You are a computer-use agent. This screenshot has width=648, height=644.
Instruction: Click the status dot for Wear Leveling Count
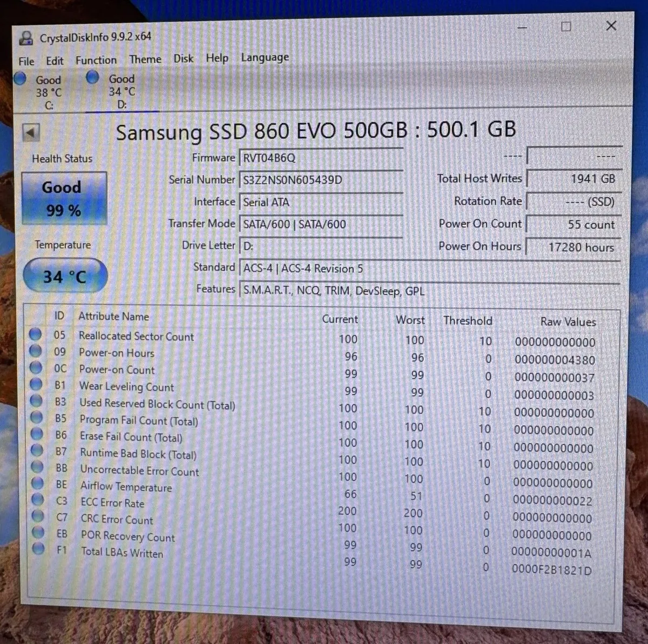click(x=36, y=385)
